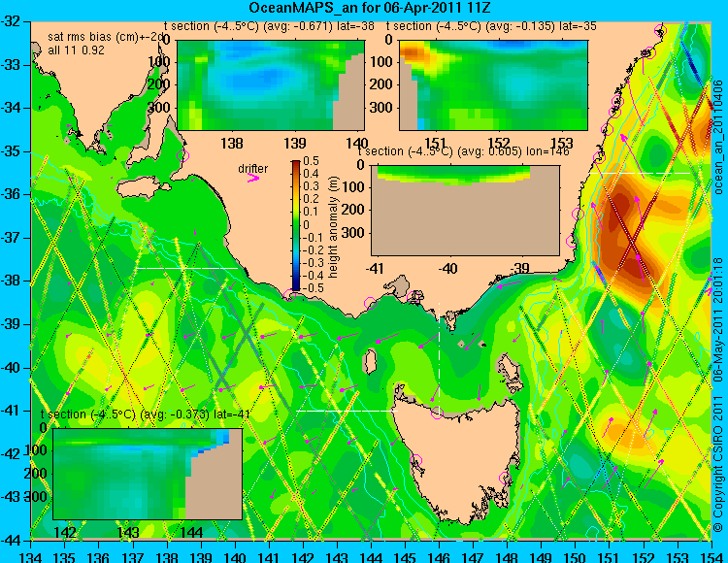Click longitude 134 on the main bottom axis
This screenshot has width=728, height=563.
(32, 556)
